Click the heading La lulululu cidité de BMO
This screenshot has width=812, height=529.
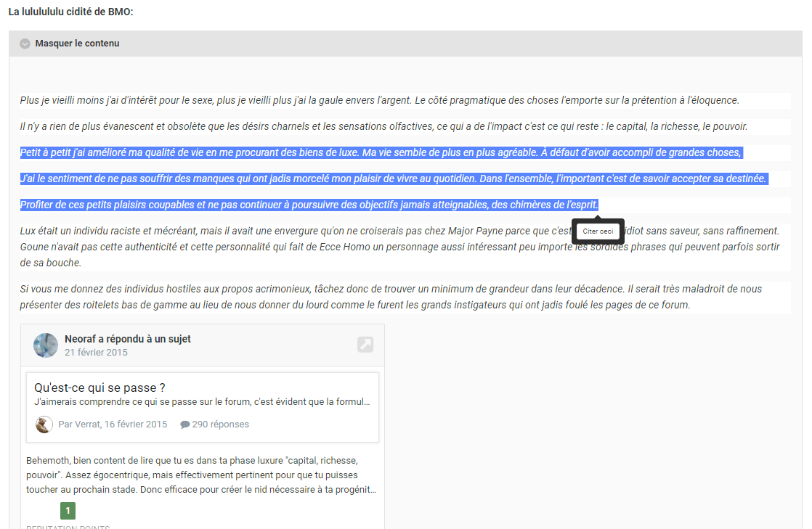click(x=71, y=12)
